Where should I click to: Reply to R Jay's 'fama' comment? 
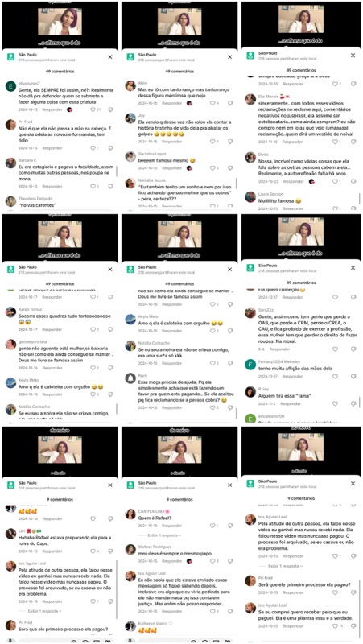click(291, 404)
